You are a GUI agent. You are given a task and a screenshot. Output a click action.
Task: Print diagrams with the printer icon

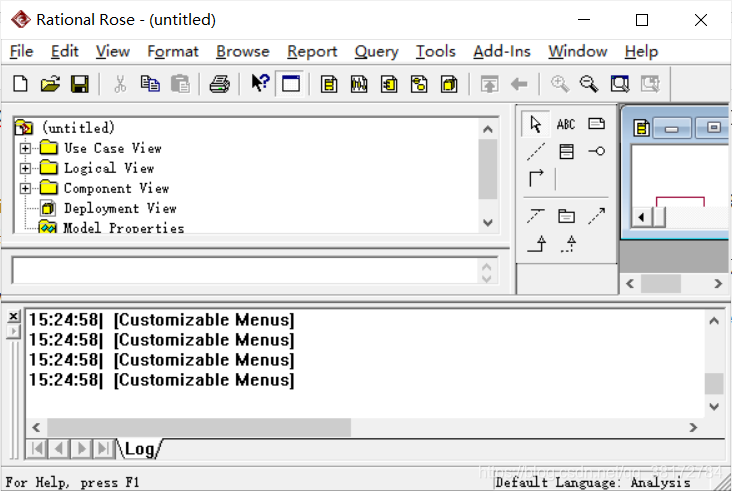click(219, 84)
